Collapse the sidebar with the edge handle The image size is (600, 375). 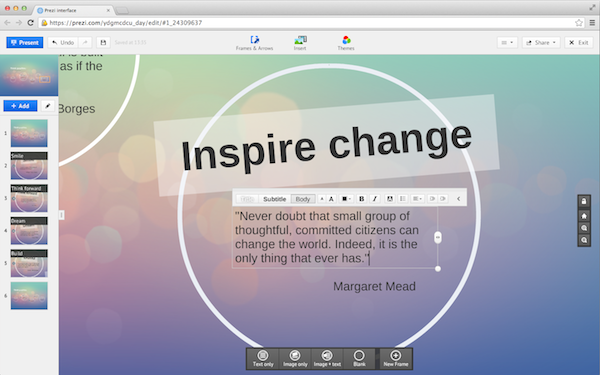pos(61,215)
